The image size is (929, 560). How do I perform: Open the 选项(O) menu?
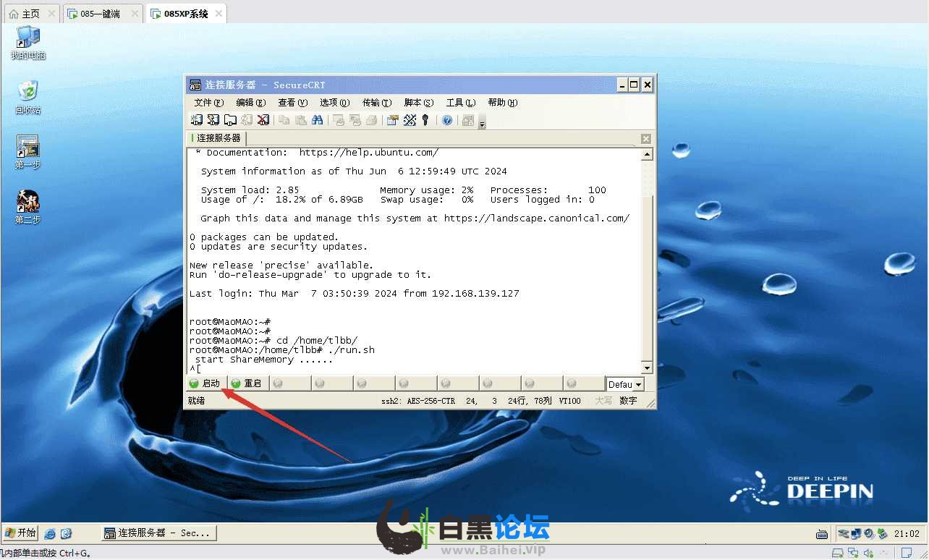pos(334,103)
